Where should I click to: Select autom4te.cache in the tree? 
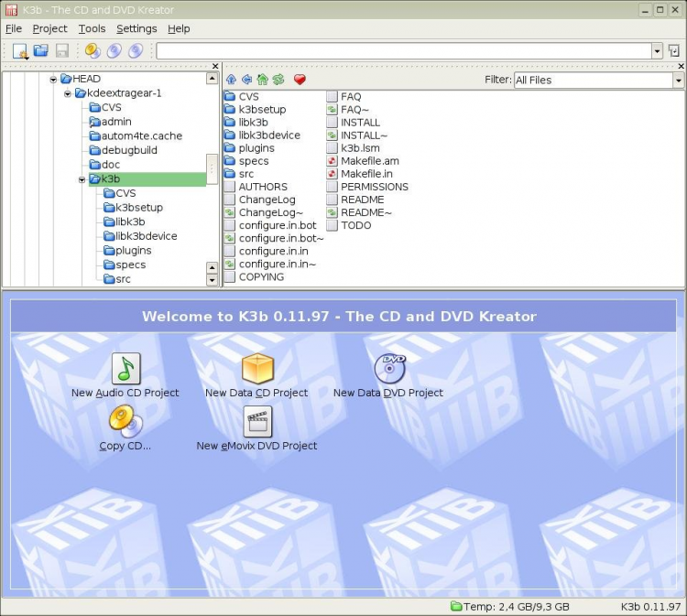pos(136,136)
